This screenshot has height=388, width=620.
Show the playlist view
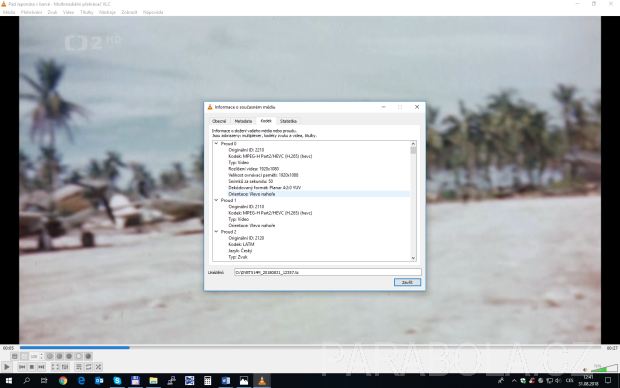[x=79, y=367]
